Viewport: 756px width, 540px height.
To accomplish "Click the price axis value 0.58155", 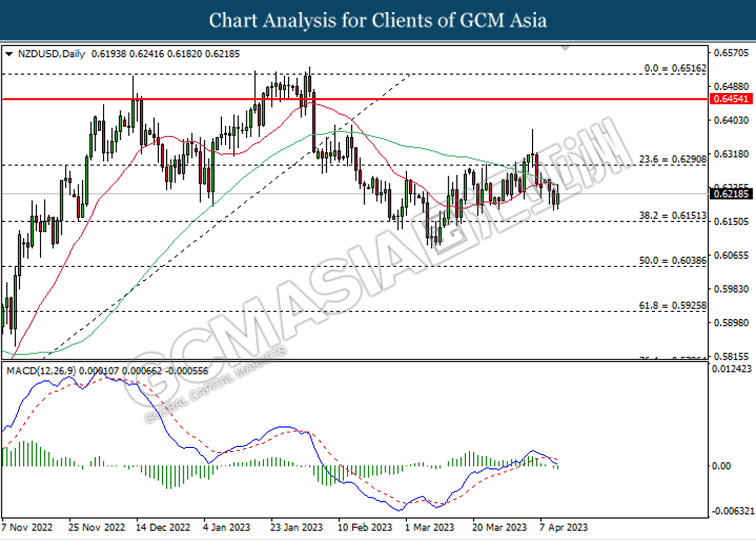I will point(731,356).
